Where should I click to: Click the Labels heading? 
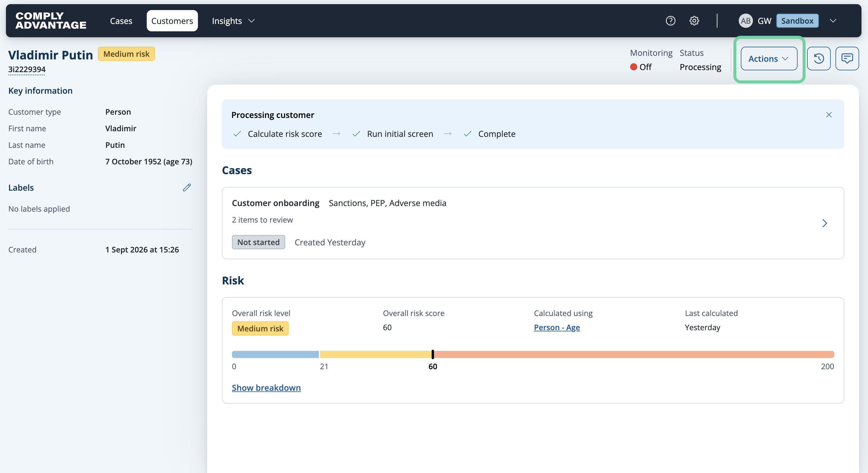coord(21,188)
